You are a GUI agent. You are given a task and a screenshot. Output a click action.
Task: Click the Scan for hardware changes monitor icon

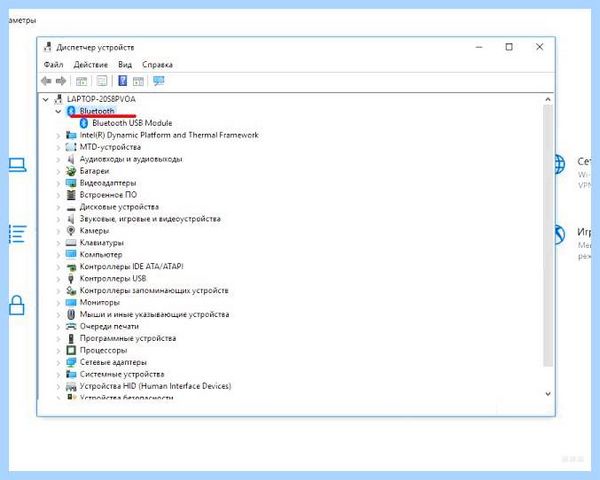point(158,81)
